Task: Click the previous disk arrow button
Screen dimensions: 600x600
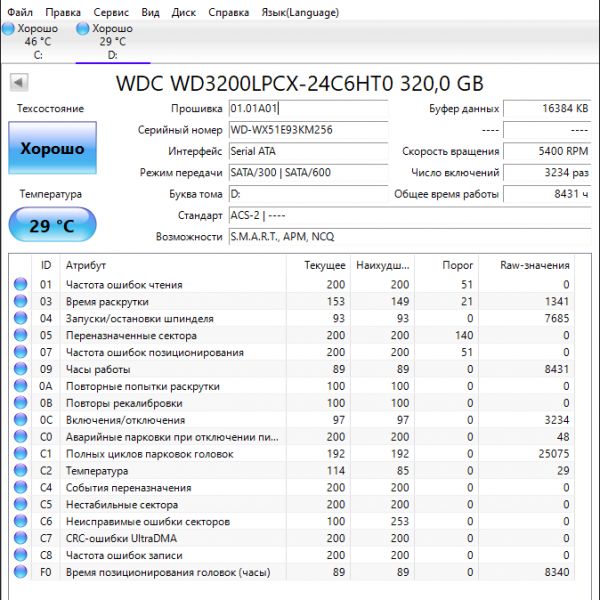Action: point(19,82)
